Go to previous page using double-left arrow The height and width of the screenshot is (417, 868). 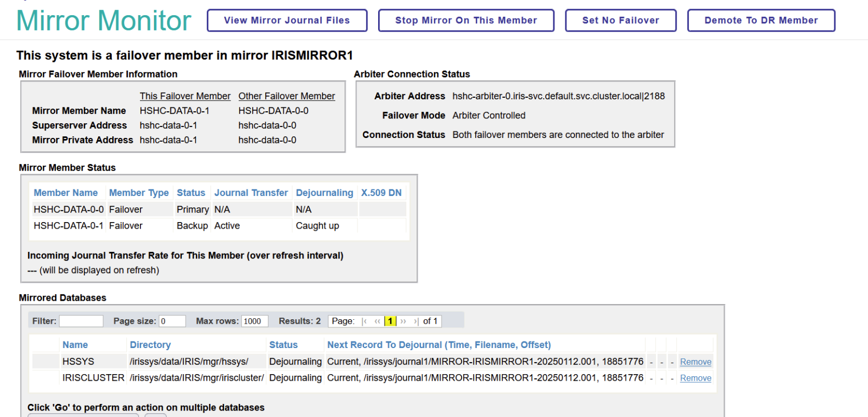click(x=377, y=321)
